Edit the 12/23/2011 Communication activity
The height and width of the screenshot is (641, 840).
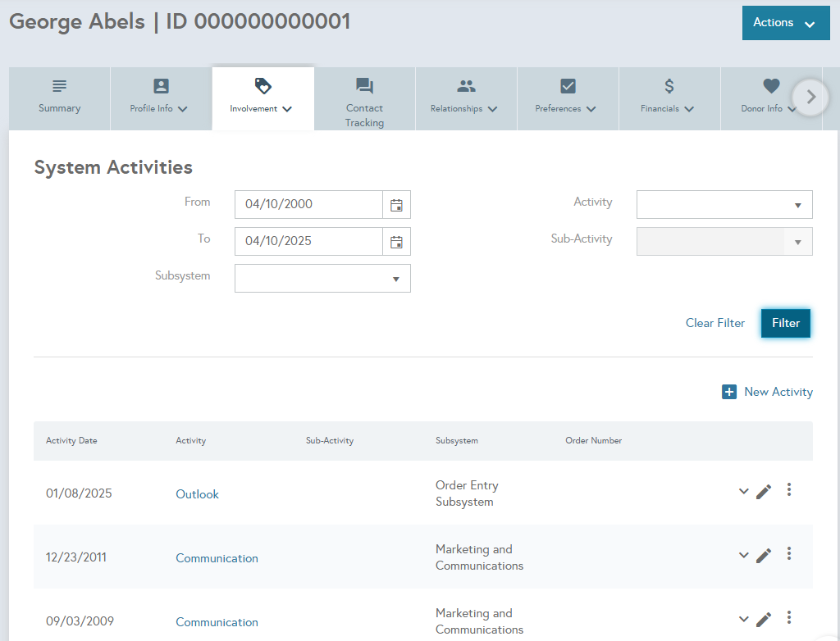pos(764,555)
